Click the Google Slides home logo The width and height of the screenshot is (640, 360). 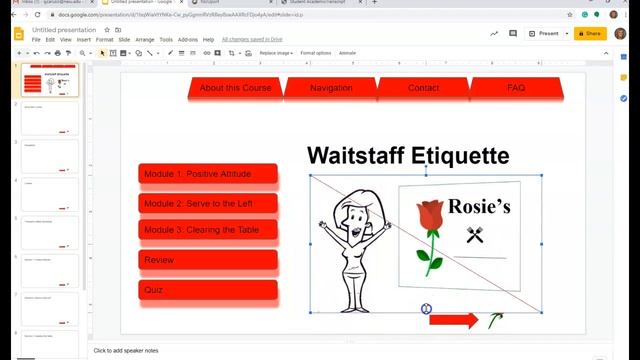pyautogui.click(x=19, y=34)
